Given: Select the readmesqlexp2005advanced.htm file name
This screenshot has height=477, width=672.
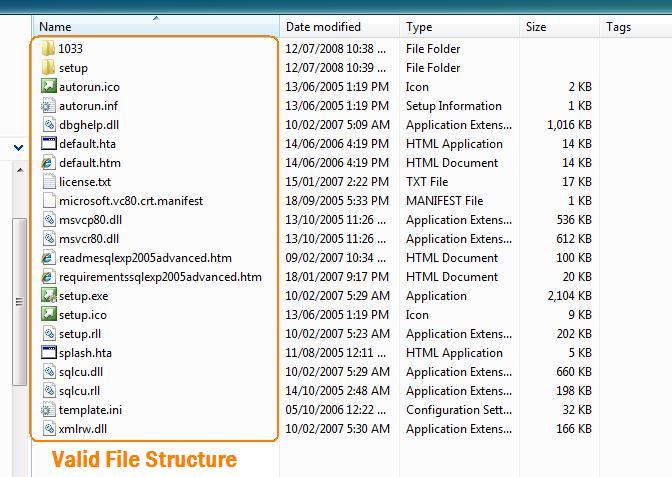Looking at the screenshot, I should 145,258.
